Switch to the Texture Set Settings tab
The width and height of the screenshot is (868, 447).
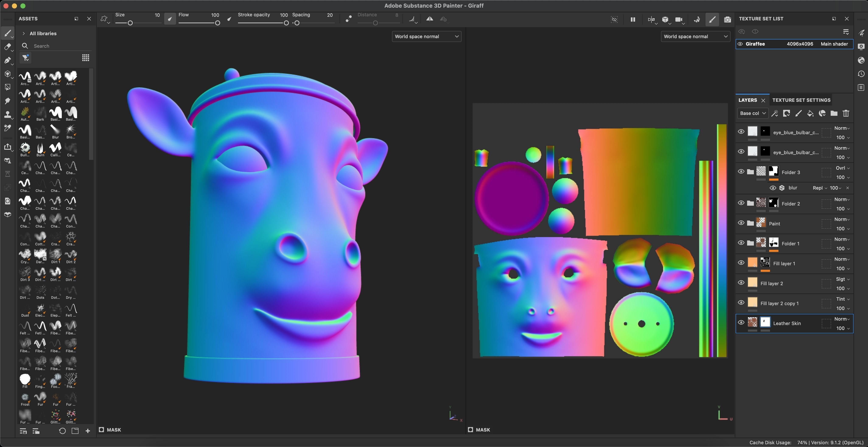[x=801, y=100]
